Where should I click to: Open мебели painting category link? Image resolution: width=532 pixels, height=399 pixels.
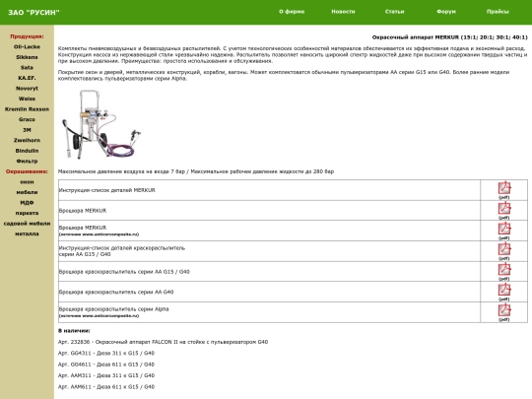(27, 192)
